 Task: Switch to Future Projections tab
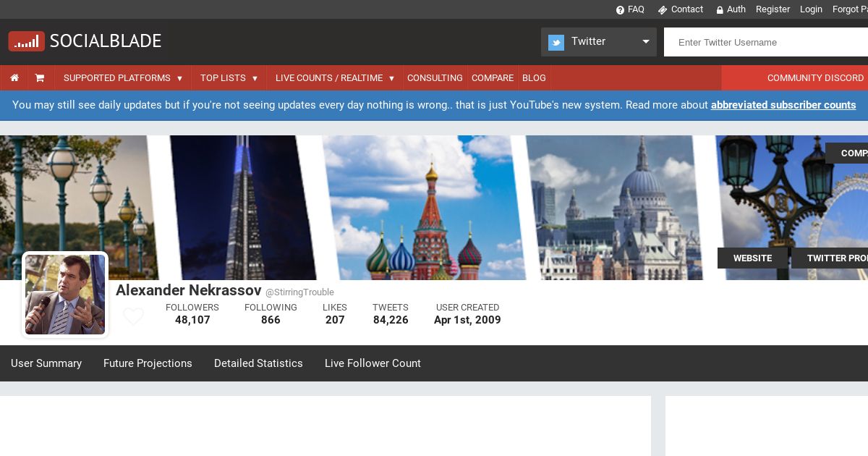pyautogui.click(x=148, y=363)
